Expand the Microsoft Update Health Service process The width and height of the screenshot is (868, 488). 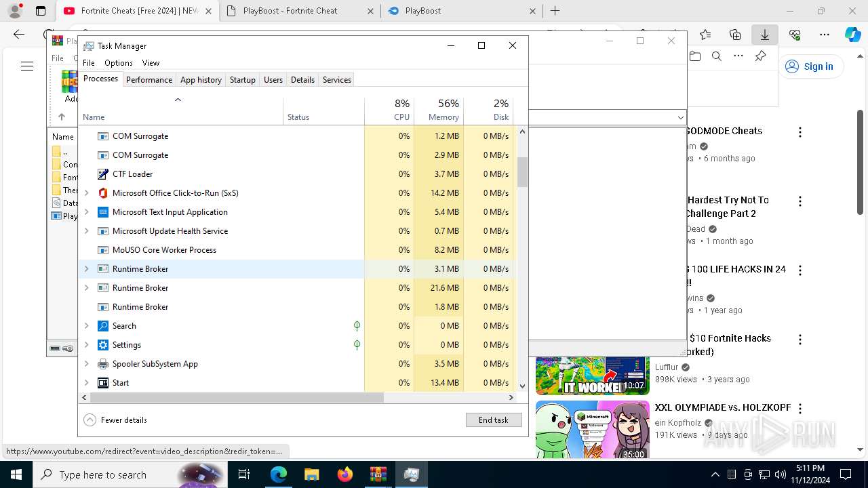(x=86, y=231)
